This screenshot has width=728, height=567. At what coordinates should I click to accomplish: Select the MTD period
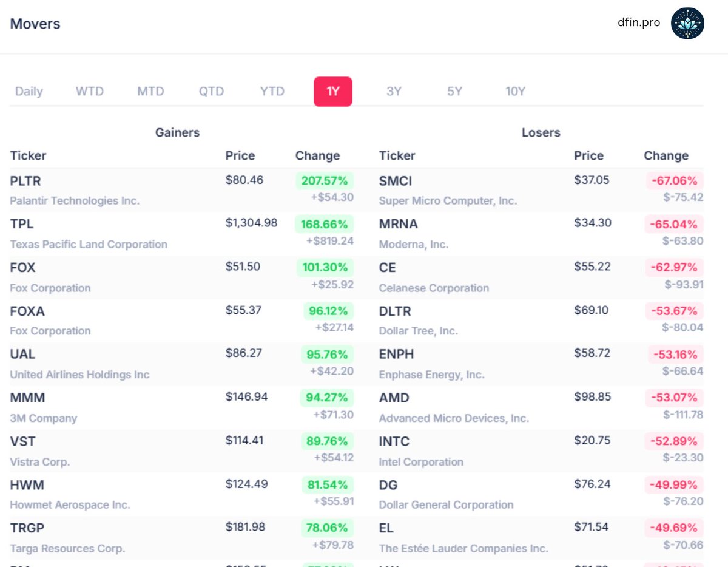pos(150,91)
